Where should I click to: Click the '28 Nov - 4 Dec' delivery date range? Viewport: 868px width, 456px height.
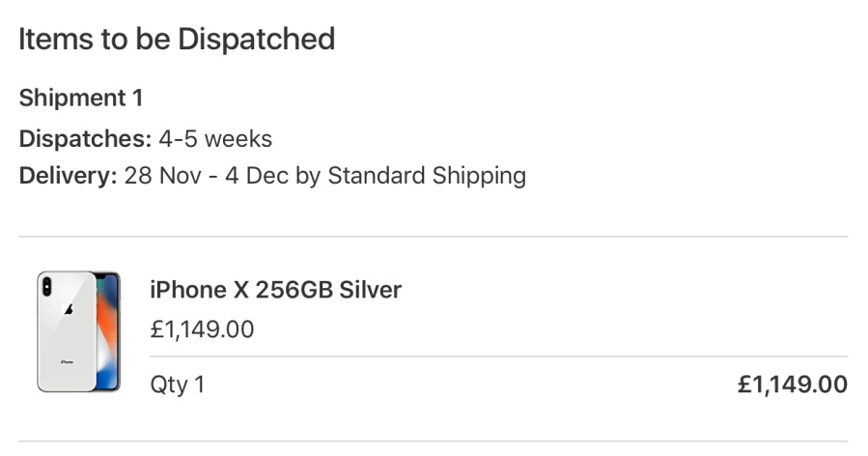pyautogui.click(x=207, y=176)
